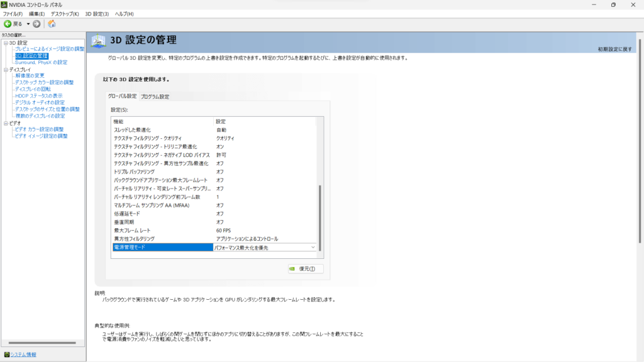
Task: Click the システム情報 icon at the bottom left
Action: (6, 354)
